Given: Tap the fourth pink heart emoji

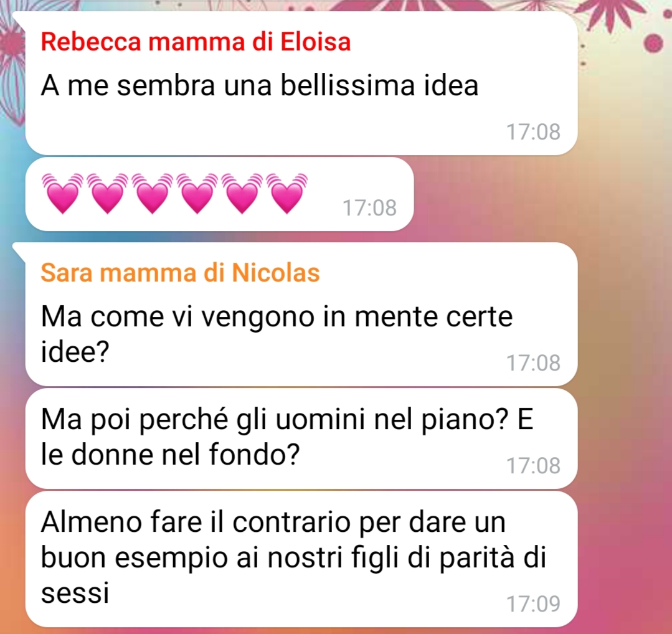Looking at the screenshot, I should [197, 194].
